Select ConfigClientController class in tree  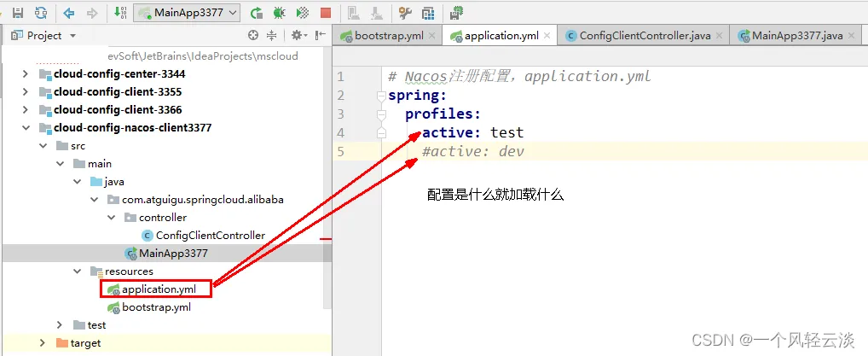[211, 236]
